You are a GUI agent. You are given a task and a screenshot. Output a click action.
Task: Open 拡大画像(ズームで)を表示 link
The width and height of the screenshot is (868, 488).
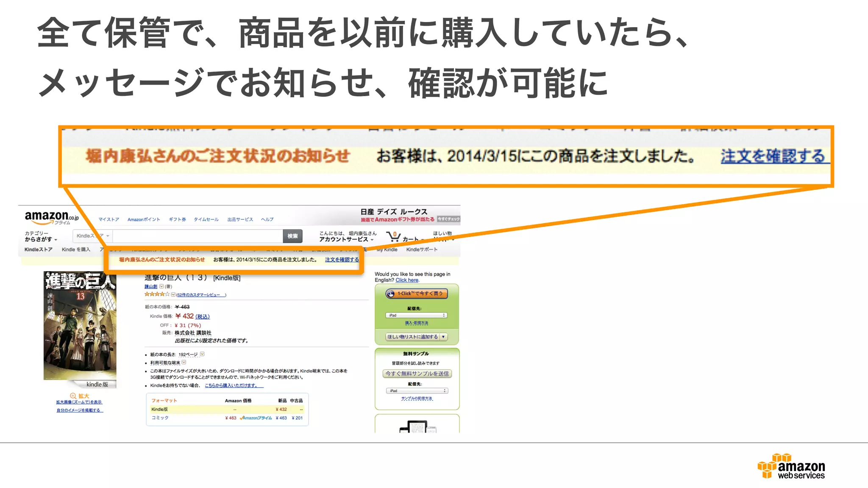coord(79,402)
